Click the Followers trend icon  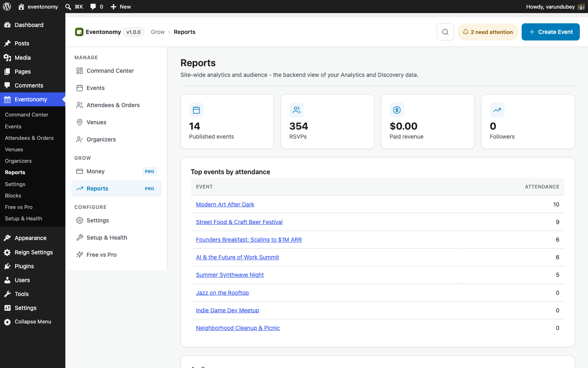tap(497, 110)
